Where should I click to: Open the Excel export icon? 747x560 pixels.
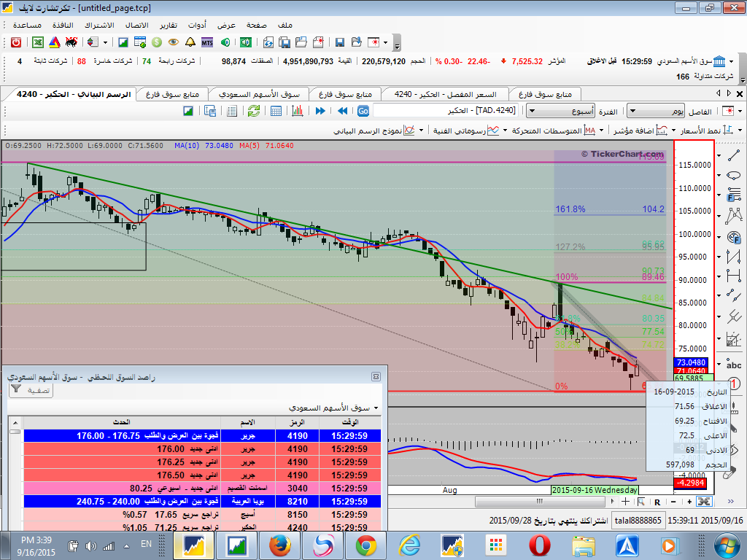click(38, 42)
